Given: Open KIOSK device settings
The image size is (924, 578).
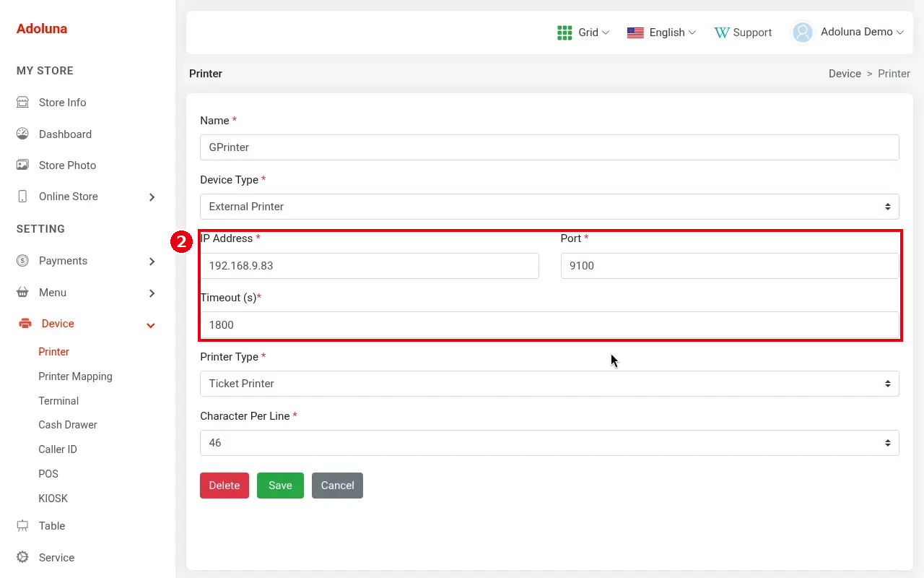Looking at the screenshot, I should coord(53,499).
